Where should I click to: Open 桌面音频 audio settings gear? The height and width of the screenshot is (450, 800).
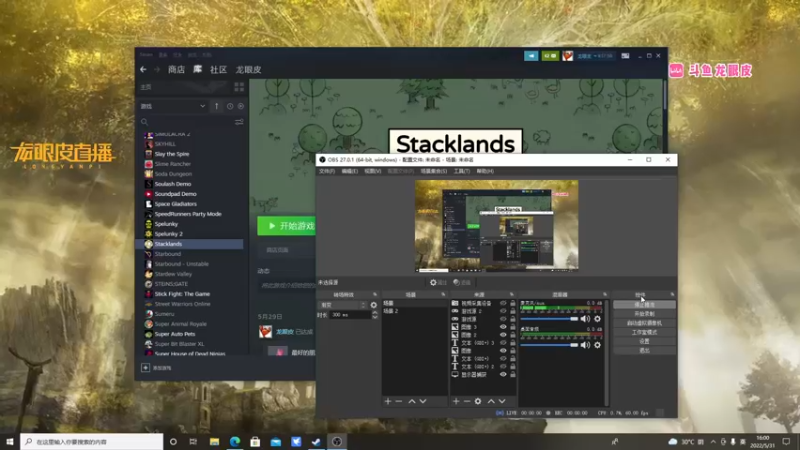point(597,345)
